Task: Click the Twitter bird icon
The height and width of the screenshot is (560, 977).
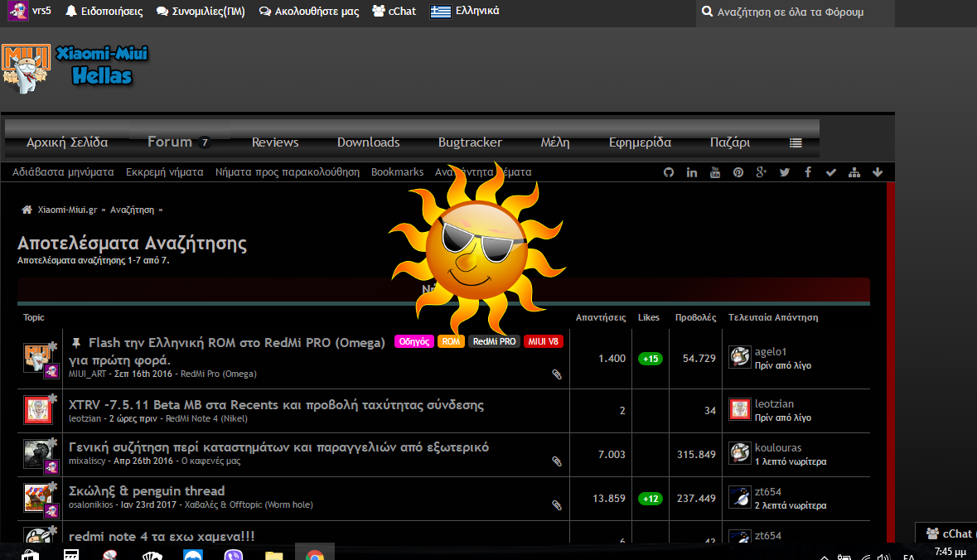Action: click(785, 172)
